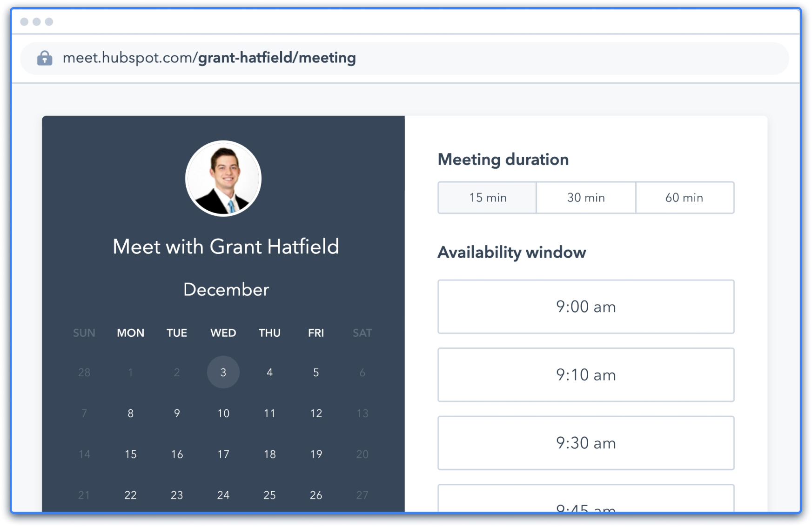Pick December 4 on the calendar

tap(269, 372)
